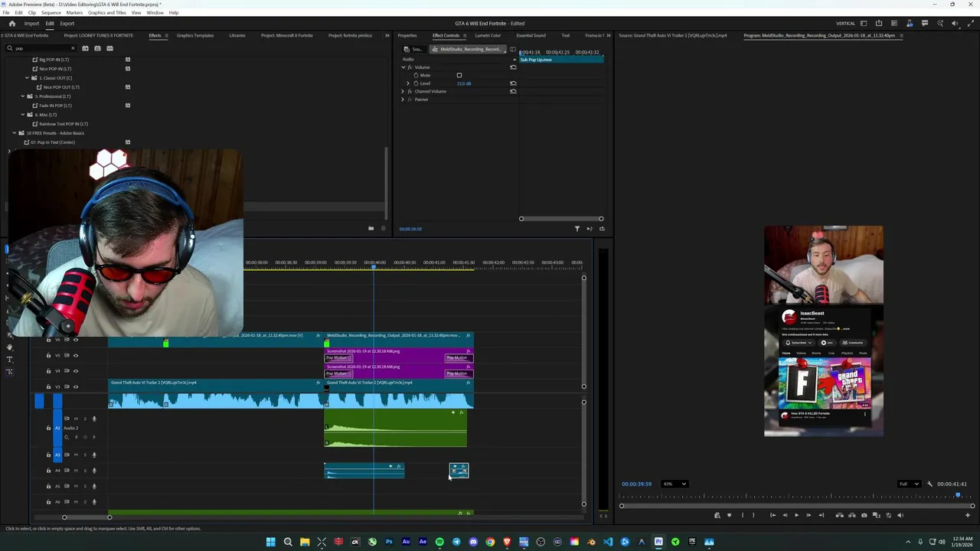Toggle animation stopwatch for Mute
The width and height of the screenshot is (980, 551).
coord(416,75)
